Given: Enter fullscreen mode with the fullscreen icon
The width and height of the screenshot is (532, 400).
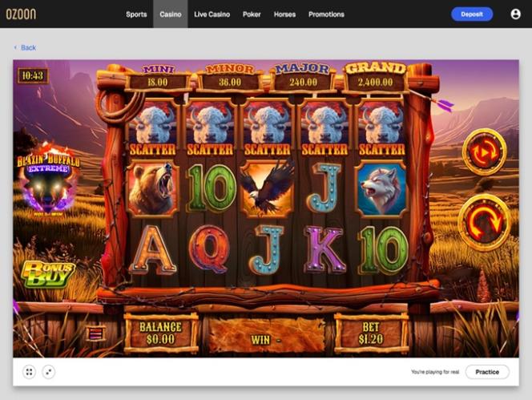Looking at the screenshot, I should [29, 372].
